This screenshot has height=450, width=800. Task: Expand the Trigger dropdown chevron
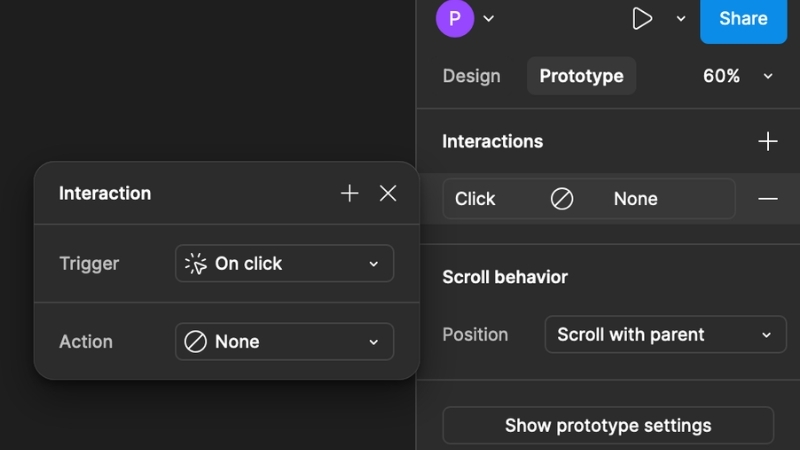(373, 264)
